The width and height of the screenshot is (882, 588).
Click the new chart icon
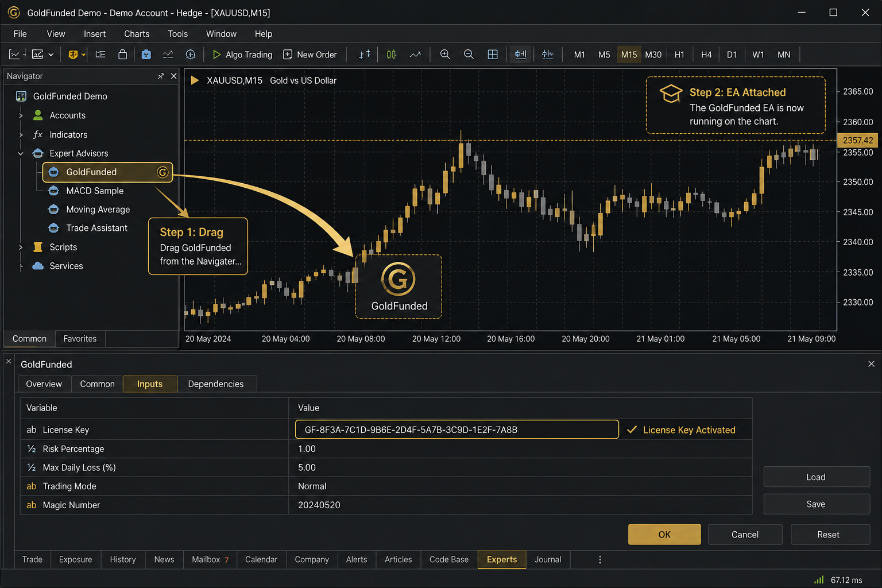(15, 55)
